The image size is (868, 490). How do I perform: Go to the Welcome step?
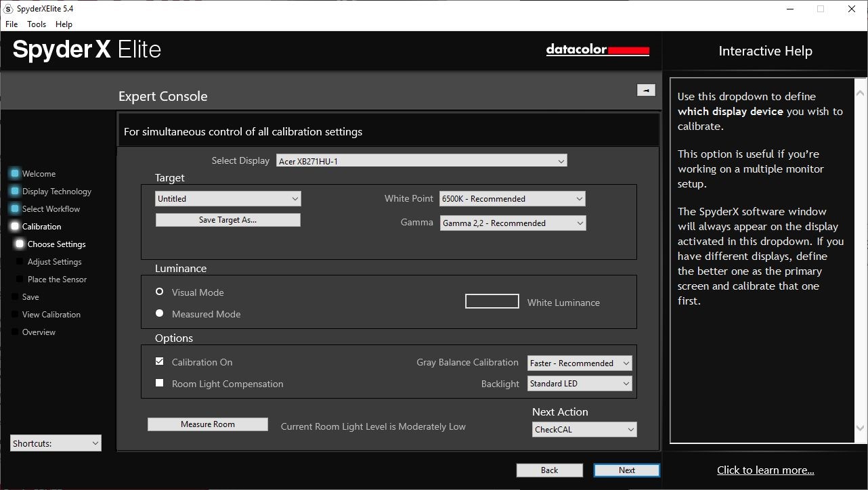pyautogui.click(x=39, y=174)
